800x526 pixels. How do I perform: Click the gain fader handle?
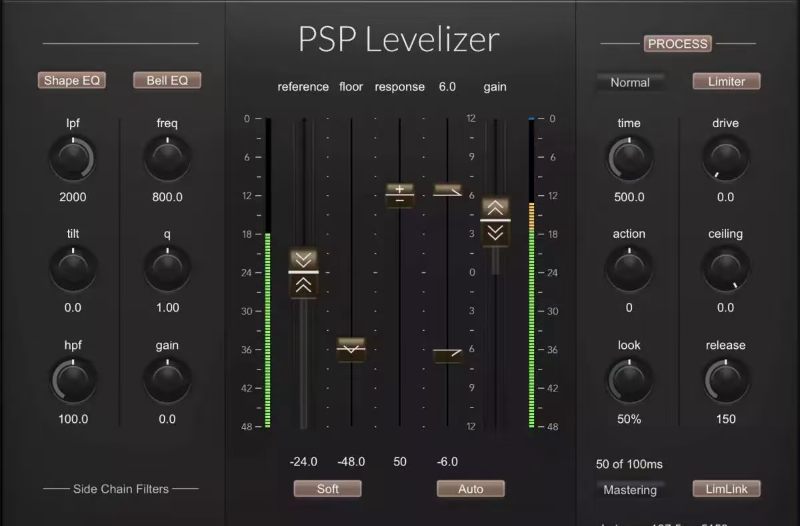click(x=495, y=221)
